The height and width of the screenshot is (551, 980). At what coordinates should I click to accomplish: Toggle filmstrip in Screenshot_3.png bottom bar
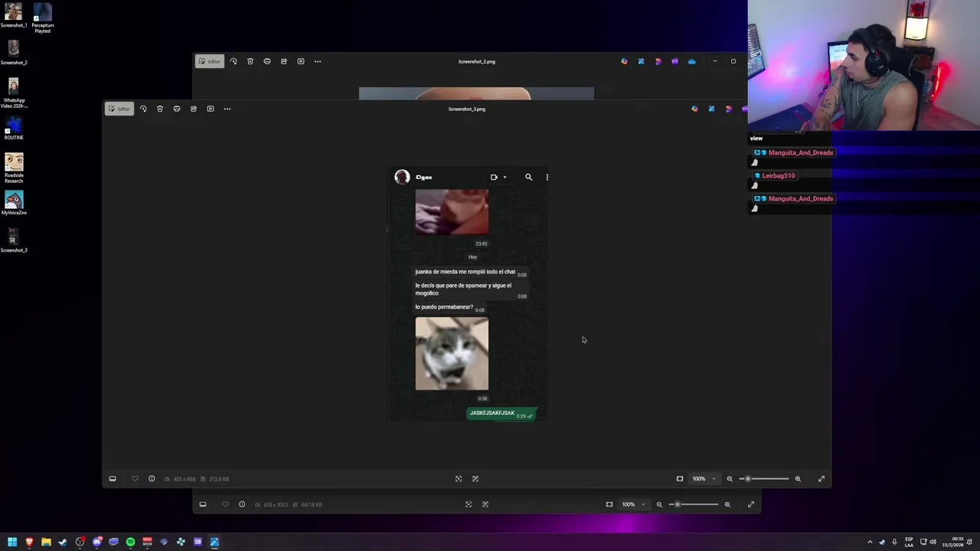[x=113, y=479]
